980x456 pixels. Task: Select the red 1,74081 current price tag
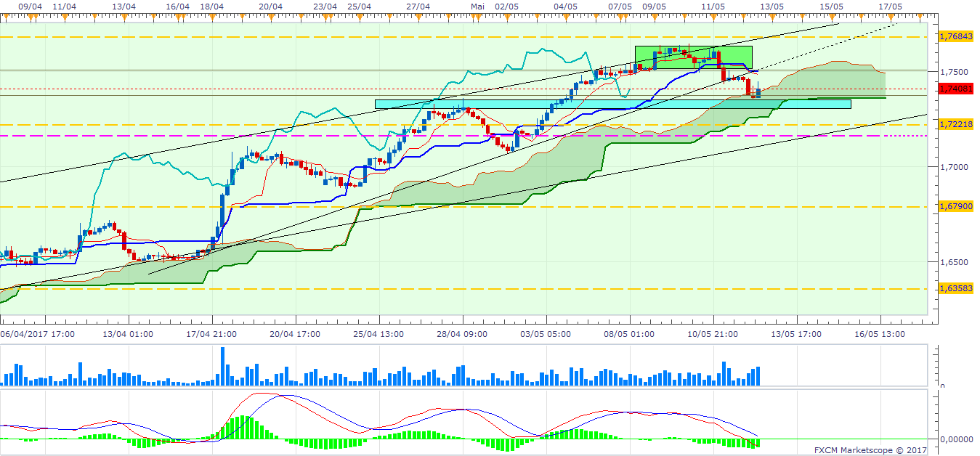(x=955, y=89)
